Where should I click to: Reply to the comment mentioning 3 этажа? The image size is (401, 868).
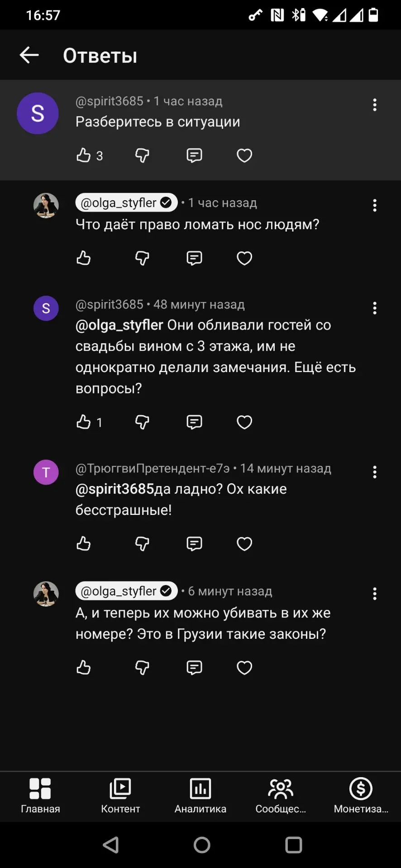(x=194, y=422)
